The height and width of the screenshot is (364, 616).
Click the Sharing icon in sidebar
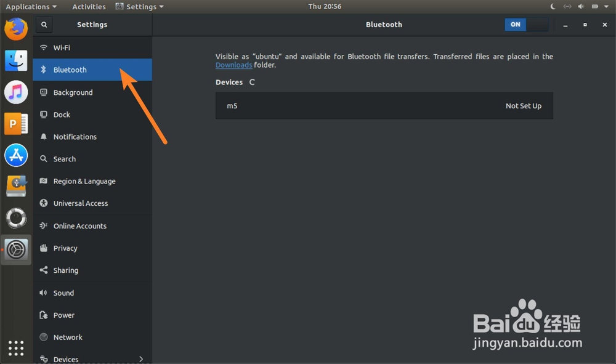click(x=43, y=270)
